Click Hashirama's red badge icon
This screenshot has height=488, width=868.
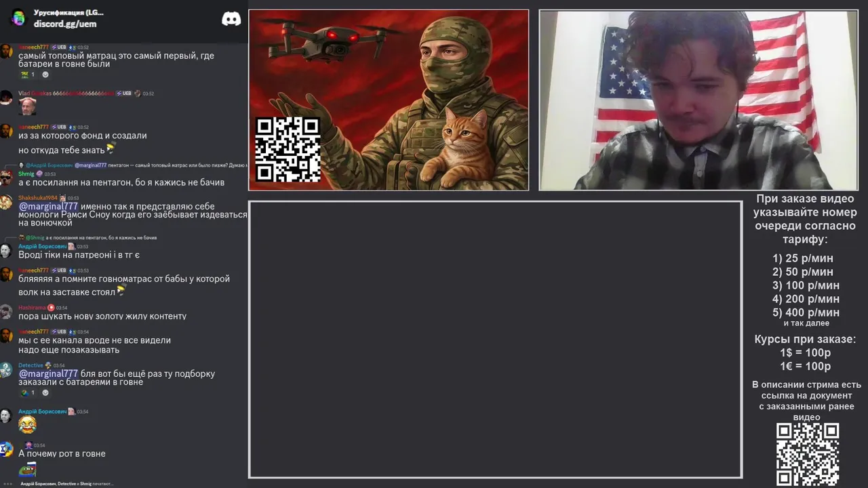coord(51,308)
